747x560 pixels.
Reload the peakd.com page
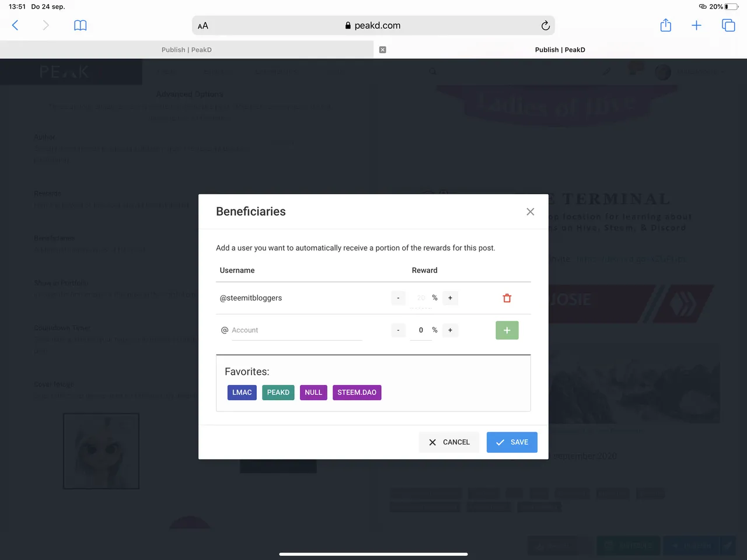pyautogui.click(x=545, y=25)
